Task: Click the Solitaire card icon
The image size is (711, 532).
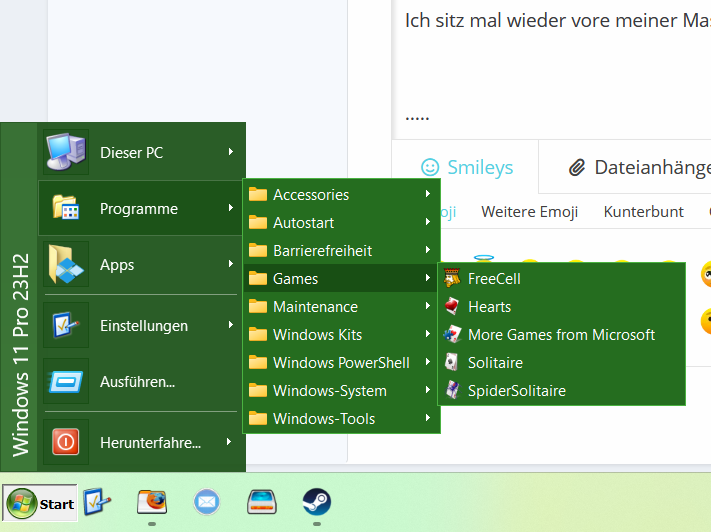Action: click(452, 362)
